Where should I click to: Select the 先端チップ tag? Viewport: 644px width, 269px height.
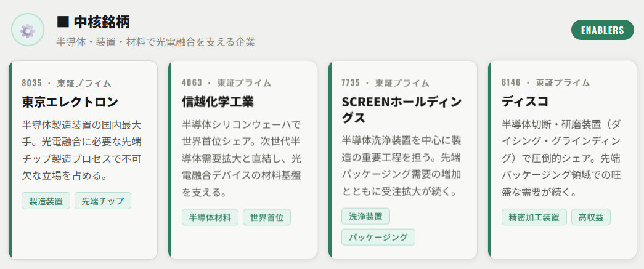[x=103, y=201]
